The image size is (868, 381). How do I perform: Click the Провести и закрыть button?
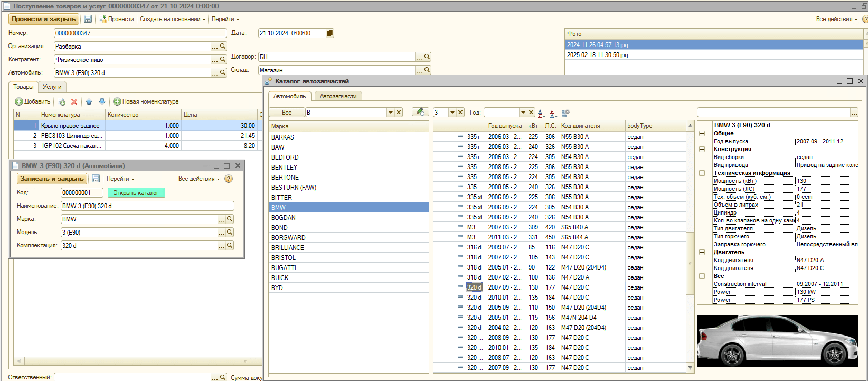[44, 19]
